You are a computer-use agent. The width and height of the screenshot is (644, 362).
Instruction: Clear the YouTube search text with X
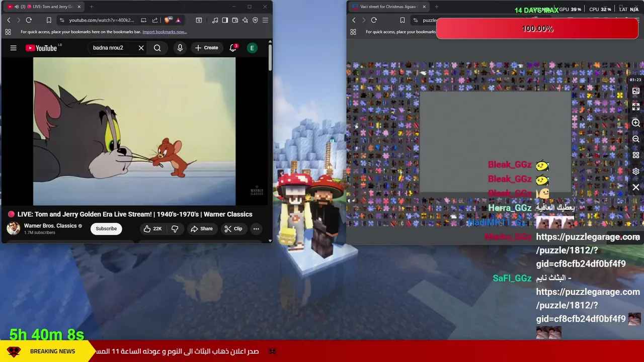pyautogui.click(x=141, y=48)
